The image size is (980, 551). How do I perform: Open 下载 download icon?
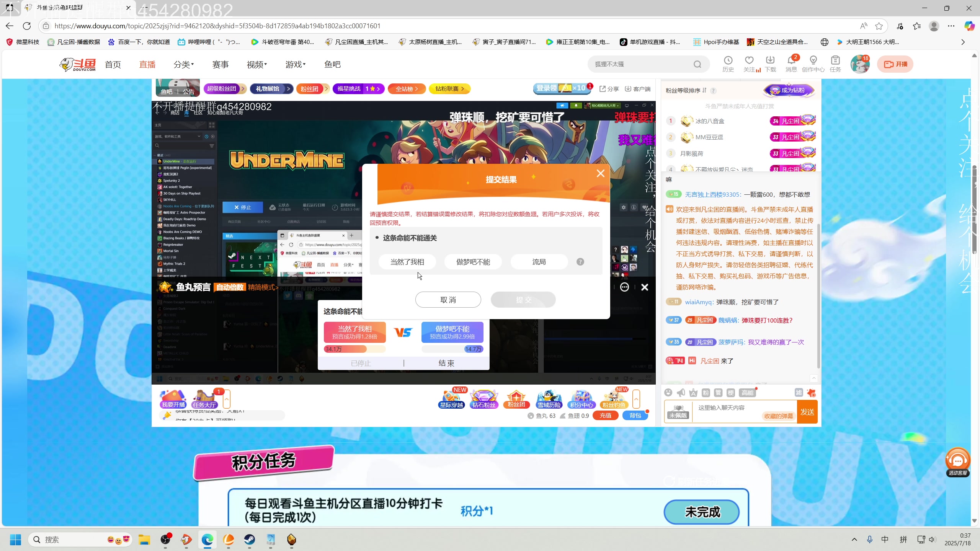tap(770, 64)
